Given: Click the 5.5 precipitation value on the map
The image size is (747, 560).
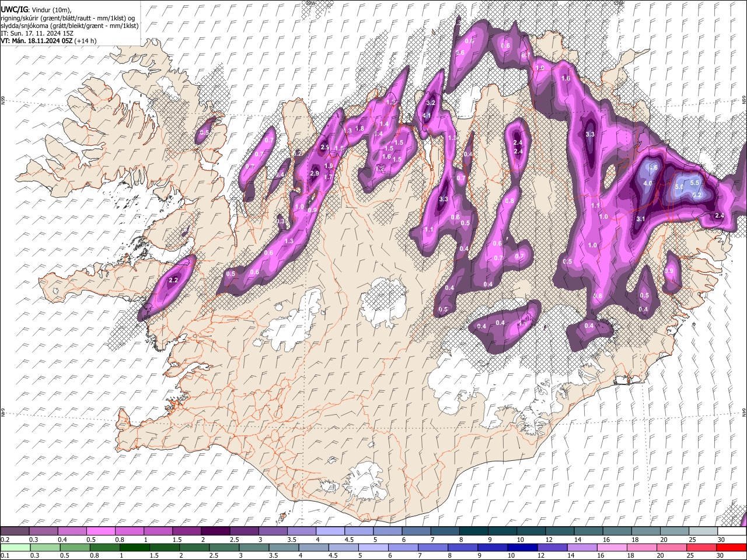Looking at the screenshot, I should (x=694, y=183).
